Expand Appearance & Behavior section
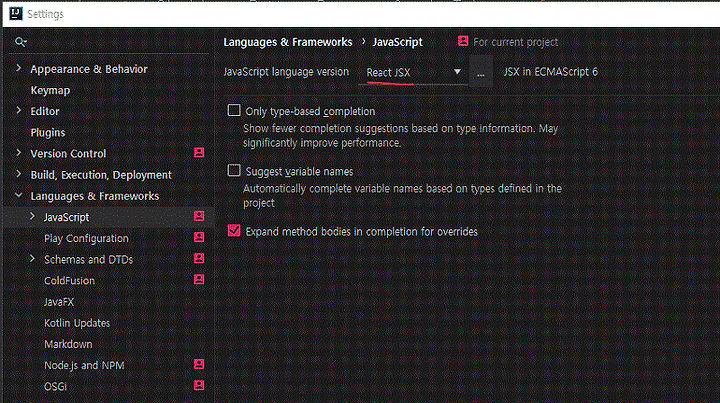720x403 pixels. click(18, 68)
